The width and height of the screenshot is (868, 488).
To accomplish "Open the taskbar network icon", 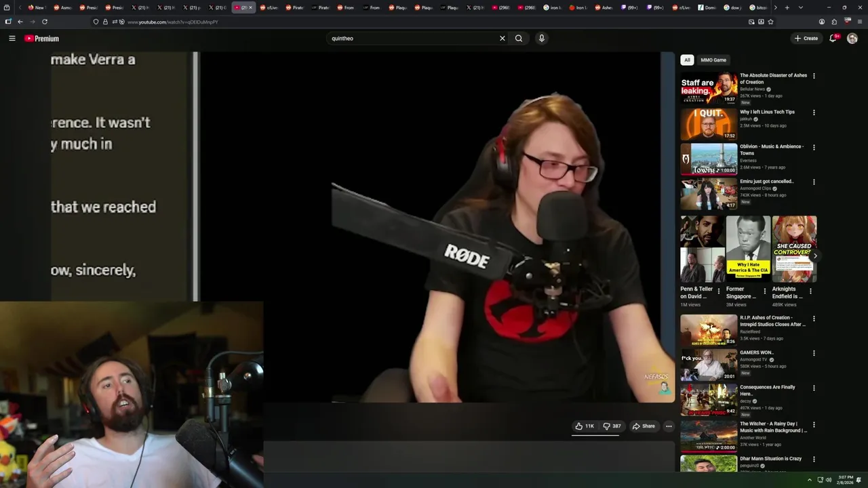I will 821,480.
